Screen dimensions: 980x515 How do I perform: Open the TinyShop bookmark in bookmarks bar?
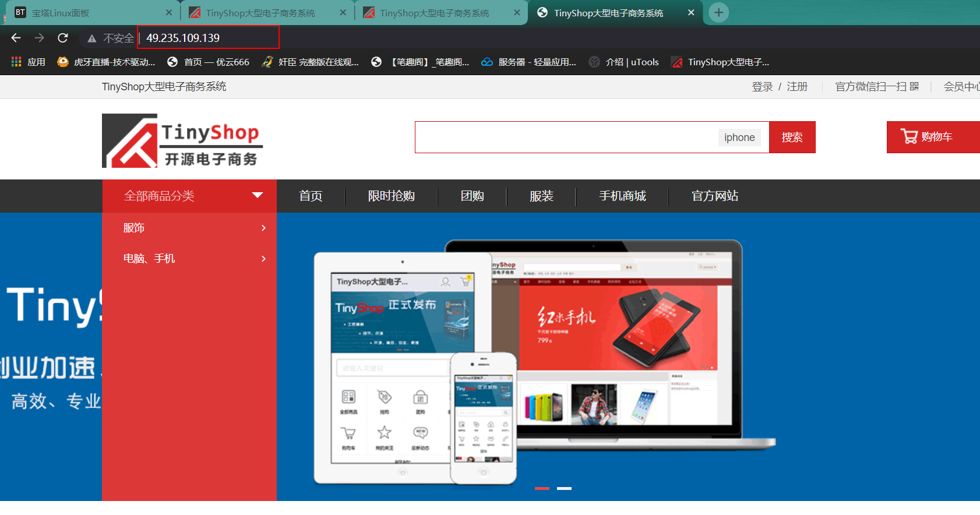coord(720,62)
